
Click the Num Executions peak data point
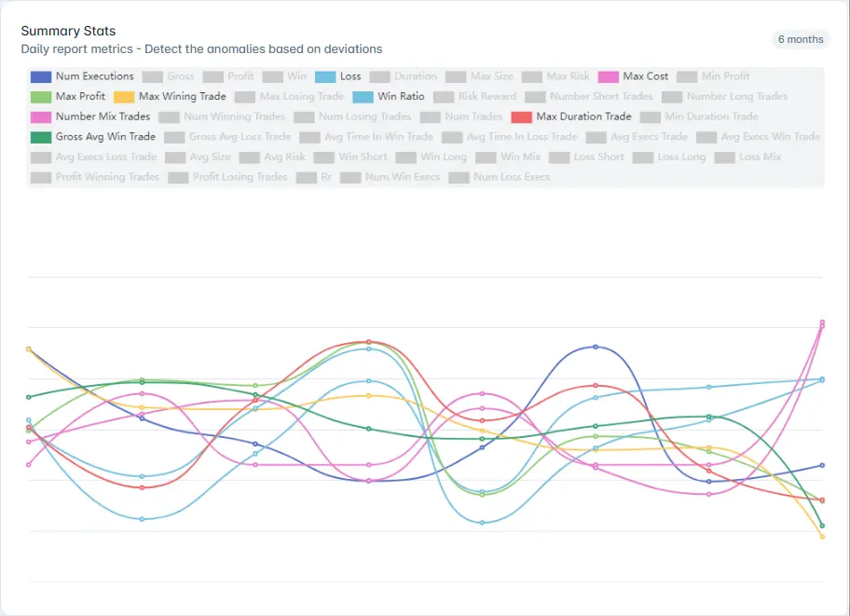(596, 347)
